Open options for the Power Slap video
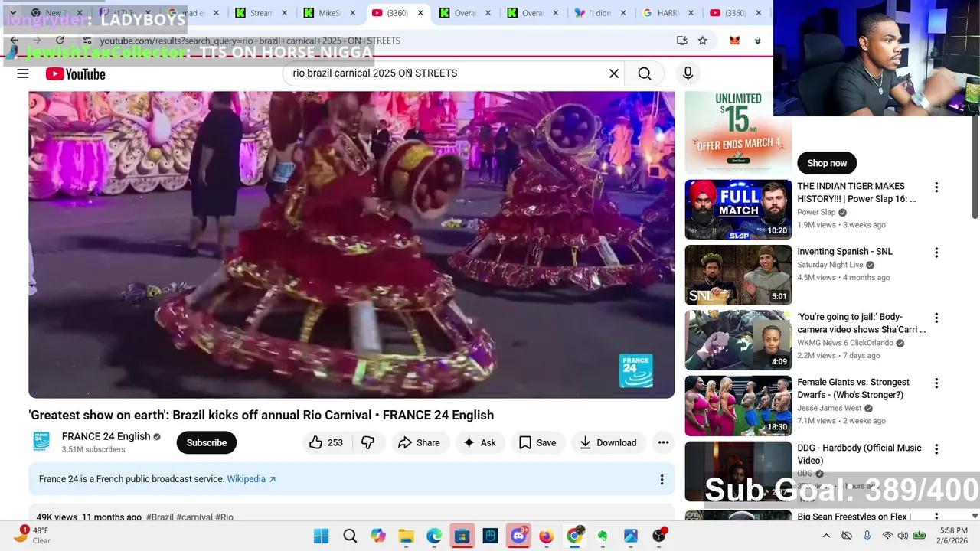 (936, 187)
